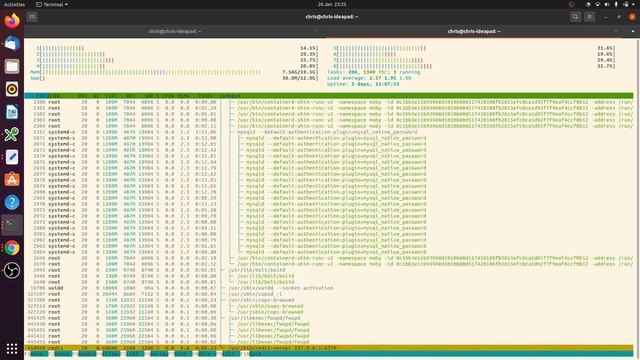
Task: Open the Files manager dock icon
Action: pyautogui.click(x=12, y=66)
